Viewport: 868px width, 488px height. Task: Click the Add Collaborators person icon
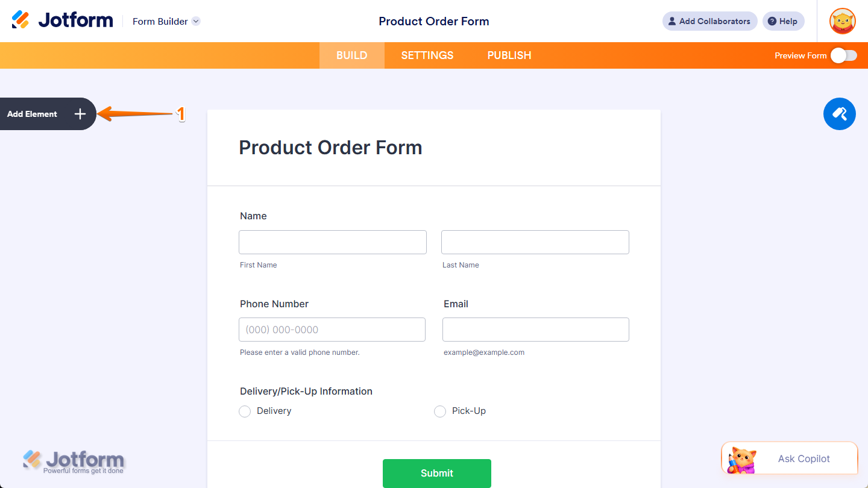click(x=671, y=21)
